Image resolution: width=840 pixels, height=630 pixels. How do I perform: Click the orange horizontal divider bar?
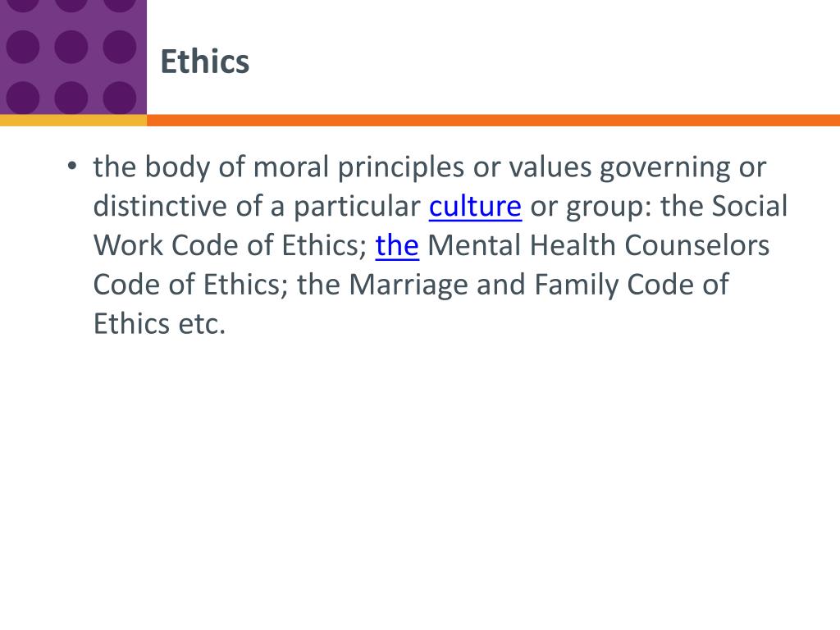(x=493, y=120)
